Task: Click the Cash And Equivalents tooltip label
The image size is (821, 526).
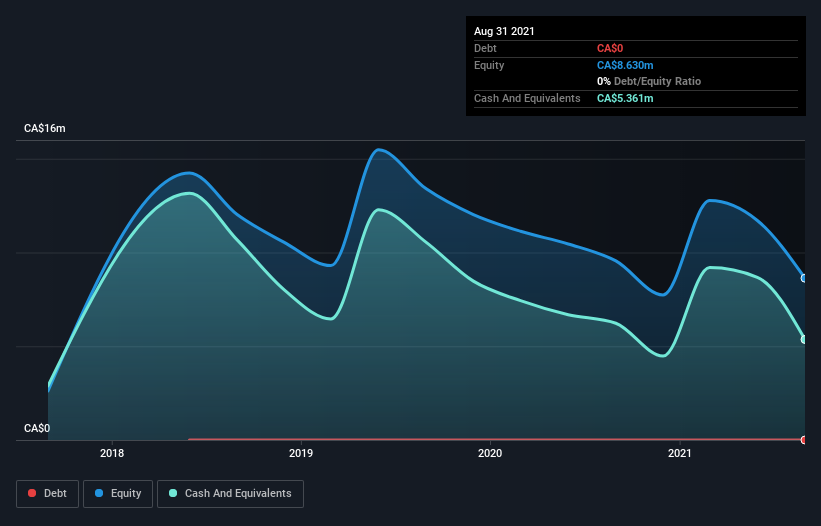Action: [527, 98]
